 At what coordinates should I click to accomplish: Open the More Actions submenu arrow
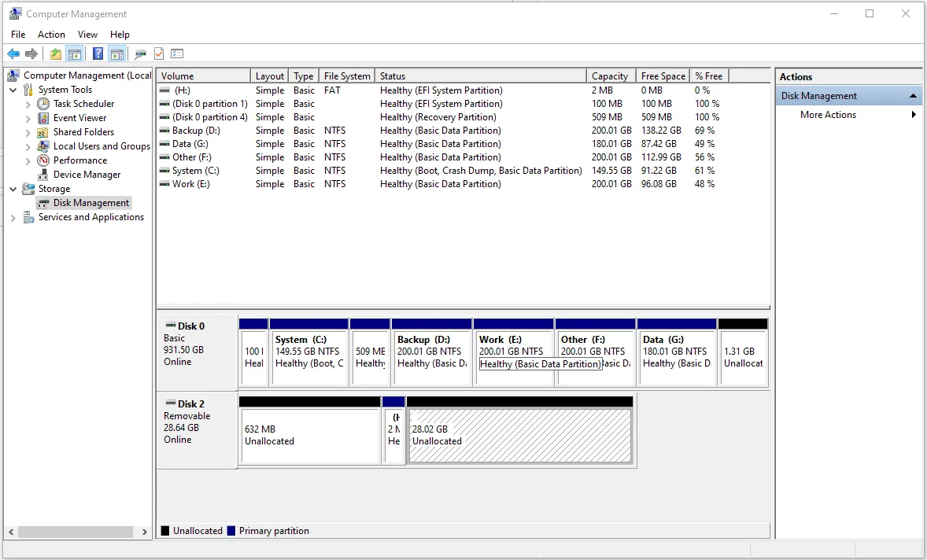(914, 115)
